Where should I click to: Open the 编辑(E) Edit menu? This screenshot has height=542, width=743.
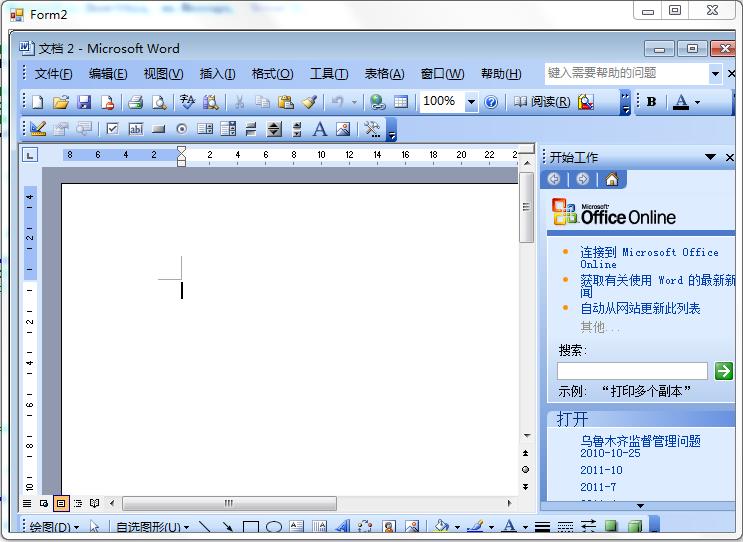[108, 73]
